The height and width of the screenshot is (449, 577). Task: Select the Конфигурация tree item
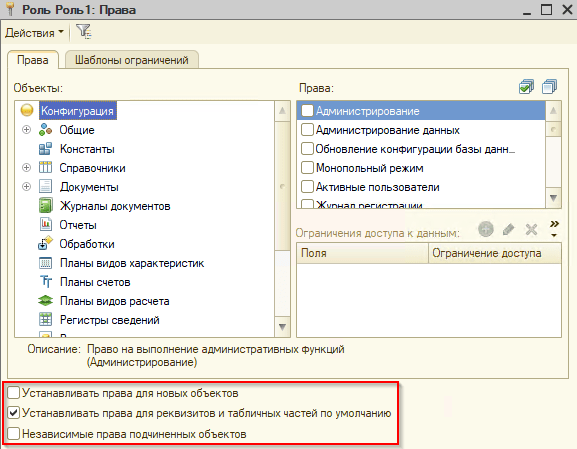pyautogui.click(x=77, y=110)
